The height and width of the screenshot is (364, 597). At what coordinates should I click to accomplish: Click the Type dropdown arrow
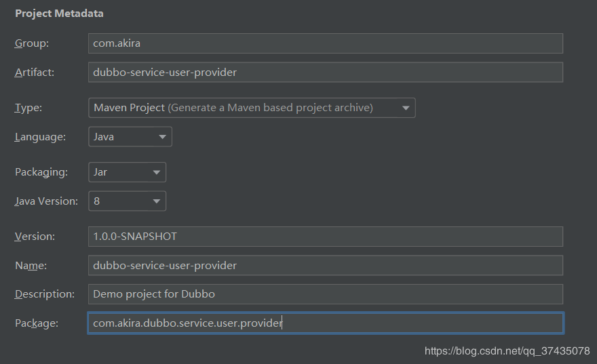click(406, 108)
